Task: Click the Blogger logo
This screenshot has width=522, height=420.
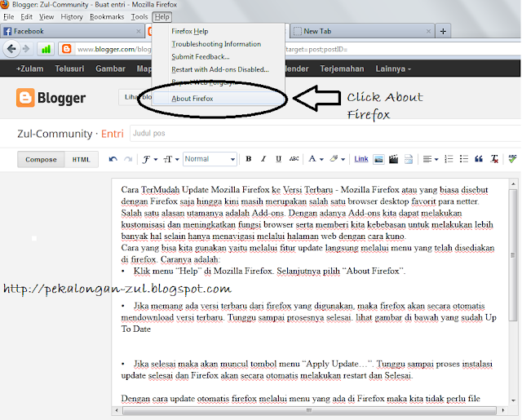Action: pyautogui.click(x=51, y=98)
